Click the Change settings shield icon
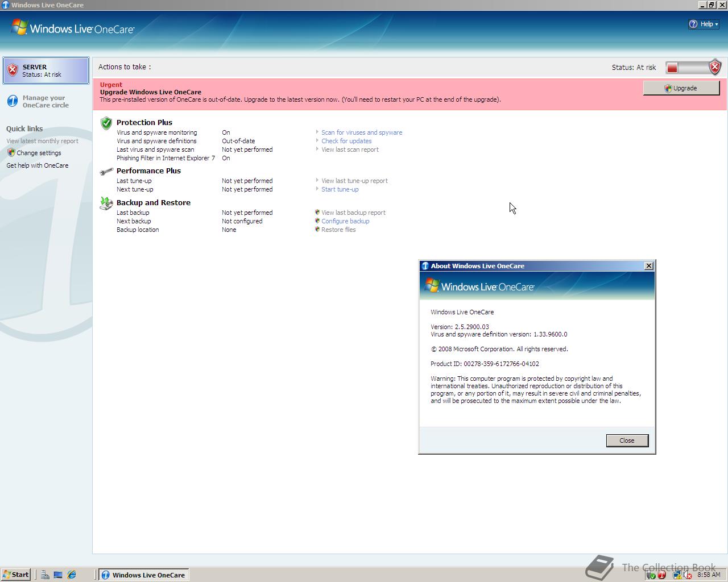Viewport: 728px width, 582px height. point(11,152)
